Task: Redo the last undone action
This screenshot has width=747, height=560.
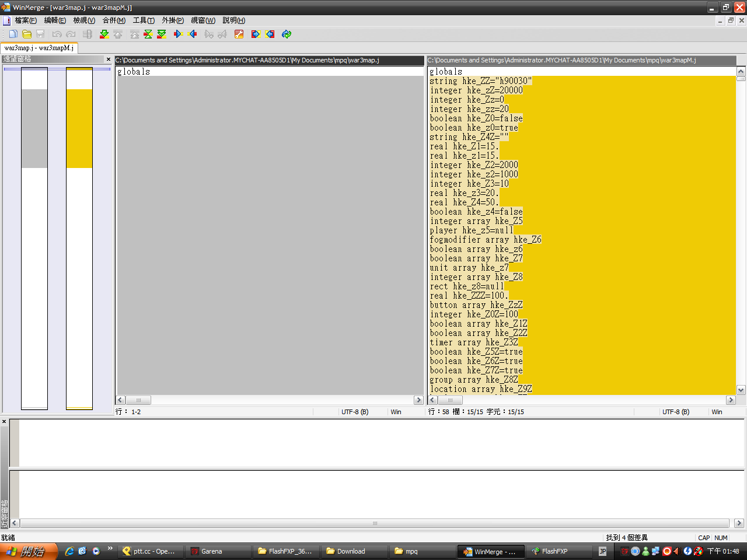Action: coord(71,34)
